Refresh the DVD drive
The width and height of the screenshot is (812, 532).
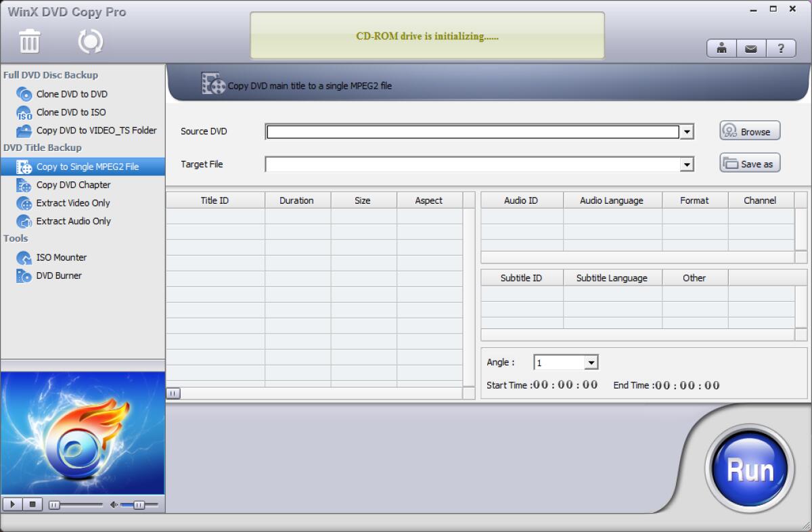coord(90,41)
